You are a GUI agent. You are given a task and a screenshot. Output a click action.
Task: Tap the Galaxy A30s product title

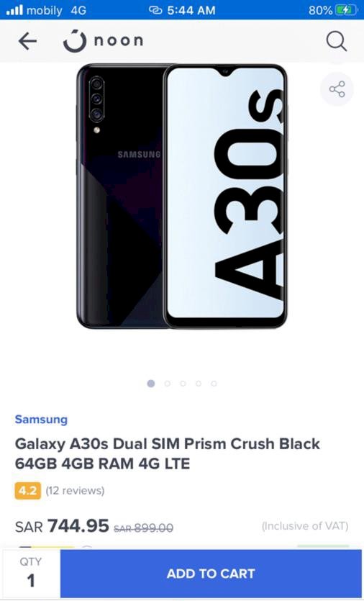[167, 453]
